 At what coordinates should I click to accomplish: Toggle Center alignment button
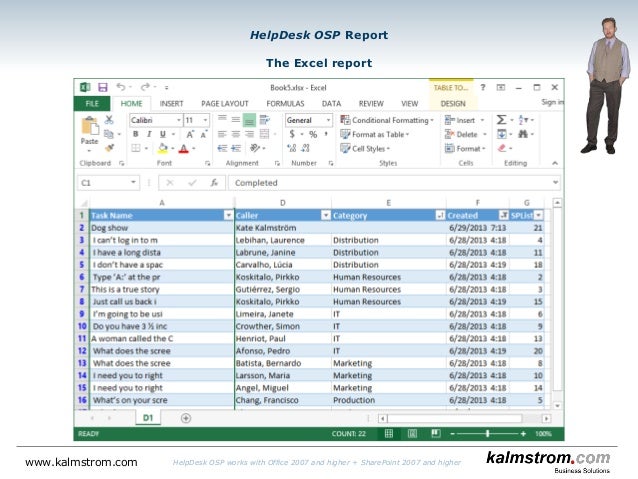click(x=236, y=134)
